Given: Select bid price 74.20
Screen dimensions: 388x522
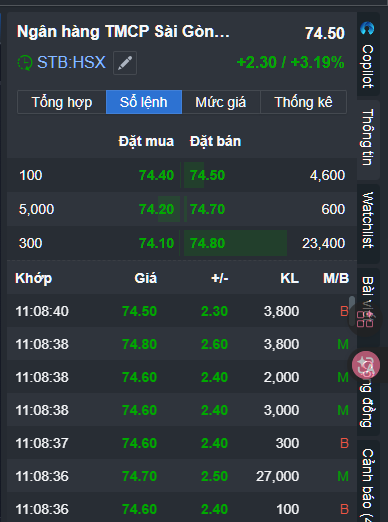Looking at the screenshot, I should 156,209.
